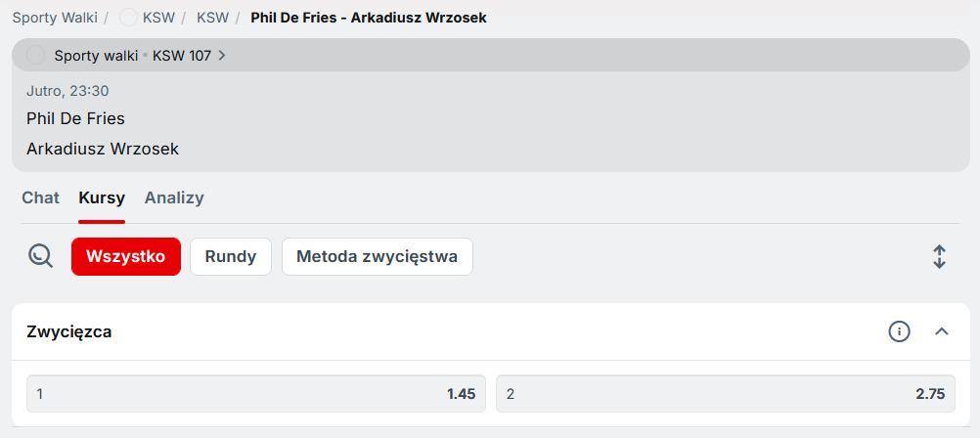The width and height of the screenshot is (980, 438).
Task: Go to Sporty Walki breadcrumb link
Action: click(x=55, y=18)
